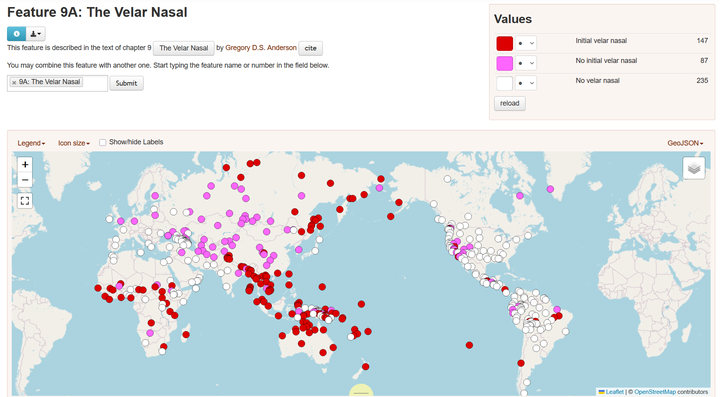This screenshot has height=397, width=720.
Task: Open icon shape dropdown for No velar nasal
Action: tap(526, 83)
